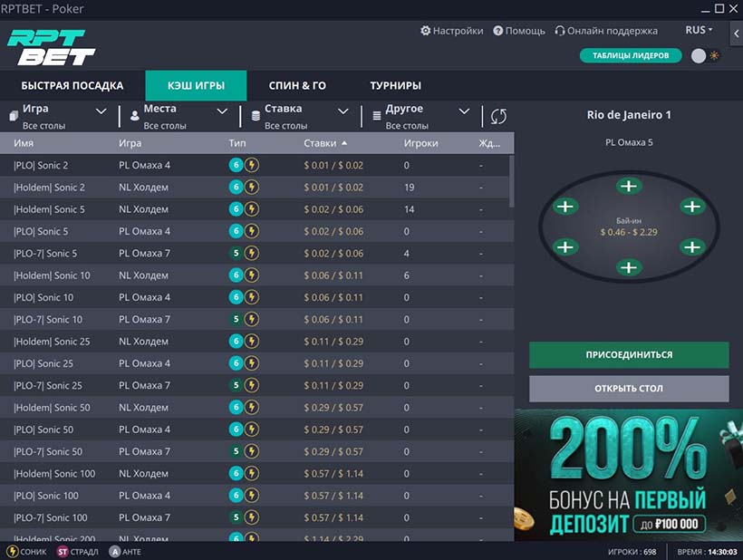Select the Кэш игры tab

(x=196, y=86)
